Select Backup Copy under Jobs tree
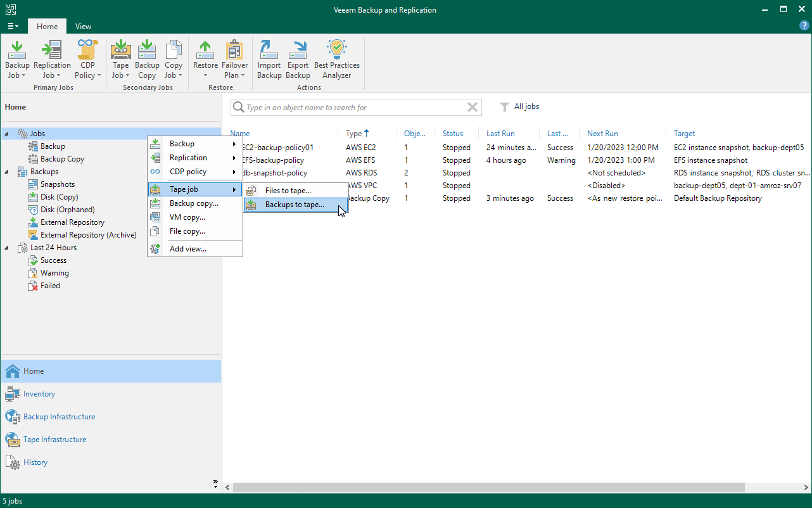 tap(62, 159)
